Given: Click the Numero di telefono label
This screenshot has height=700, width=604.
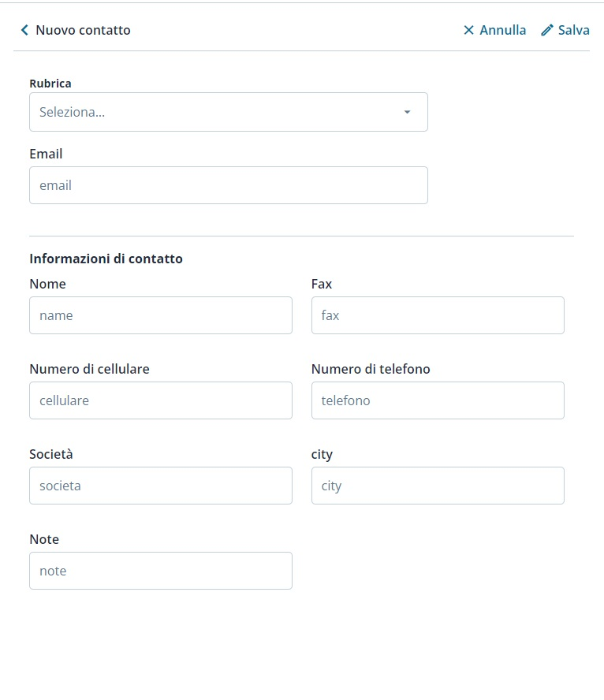Looking at the screenshot, I should pos(371,369).
